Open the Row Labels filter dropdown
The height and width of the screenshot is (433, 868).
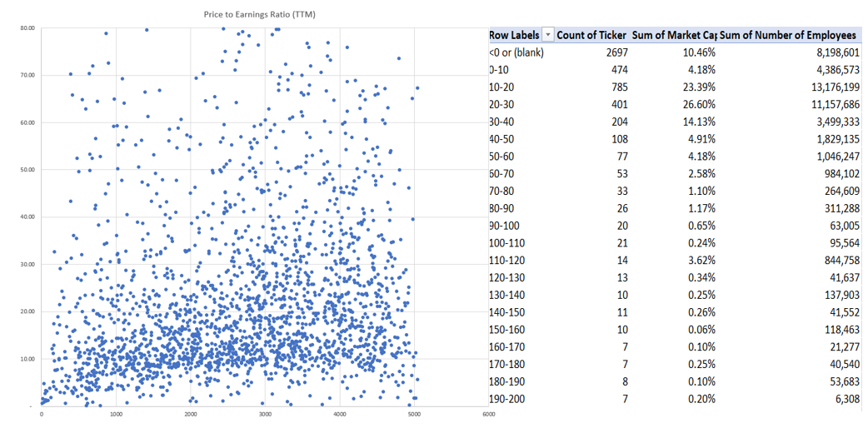[547, 35]
